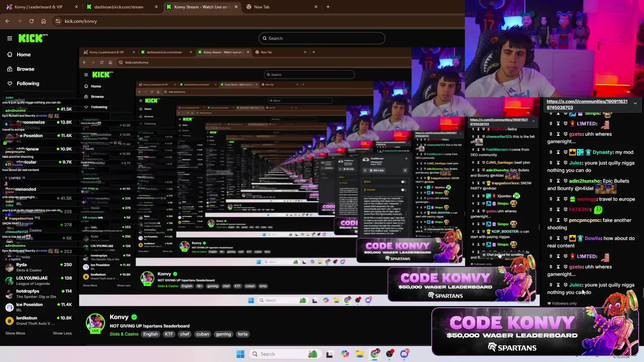Open Ryda's channel in the sidebar
Image resolution: width=644 pixels, height=362 pixels.
(x=38, y=267)
